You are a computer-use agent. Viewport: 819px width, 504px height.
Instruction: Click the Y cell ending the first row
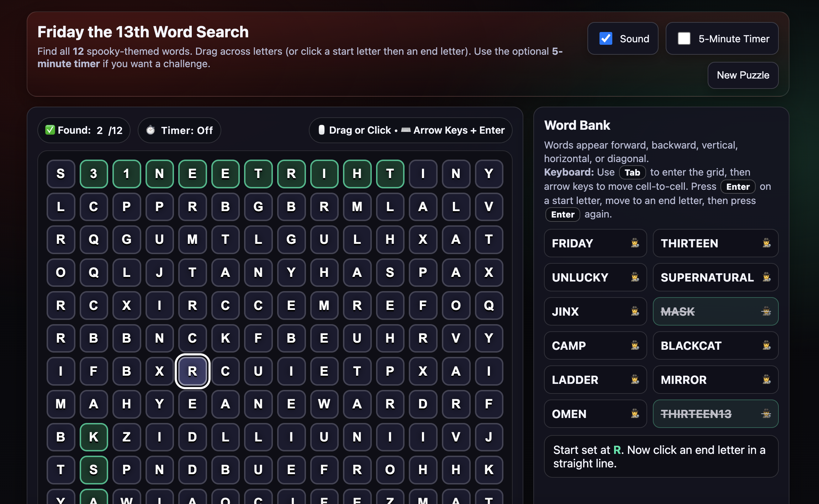point(489,174)
